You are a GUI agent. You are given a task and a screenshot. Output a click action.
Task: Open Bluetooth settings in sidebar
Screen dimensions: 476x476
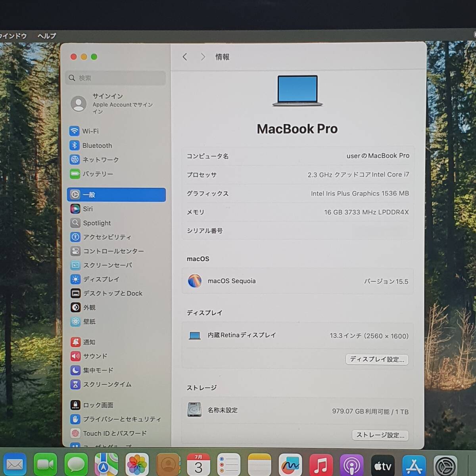91,146
